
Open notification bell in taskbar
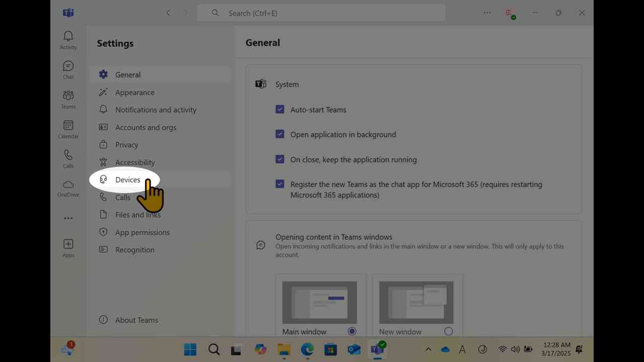(579, 349)
